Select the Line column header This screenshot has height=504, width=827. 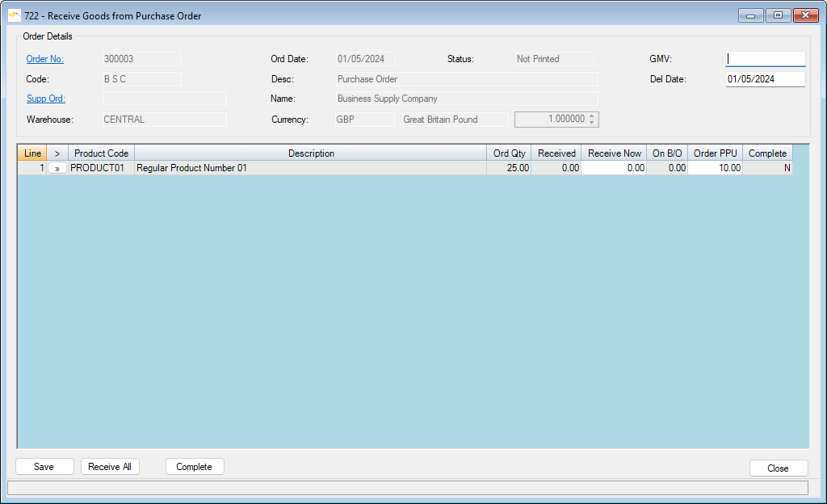(32, 153)
